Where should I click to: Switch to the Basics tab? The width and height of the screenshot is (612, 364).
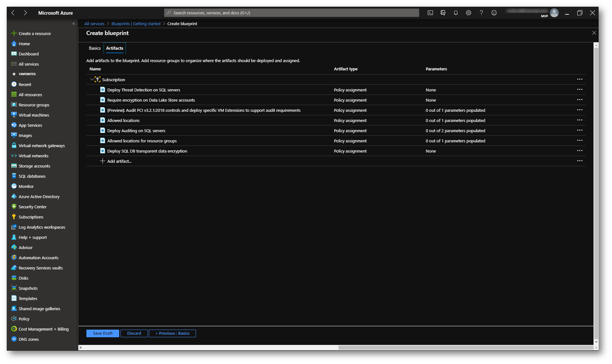[x=95, y=48]
